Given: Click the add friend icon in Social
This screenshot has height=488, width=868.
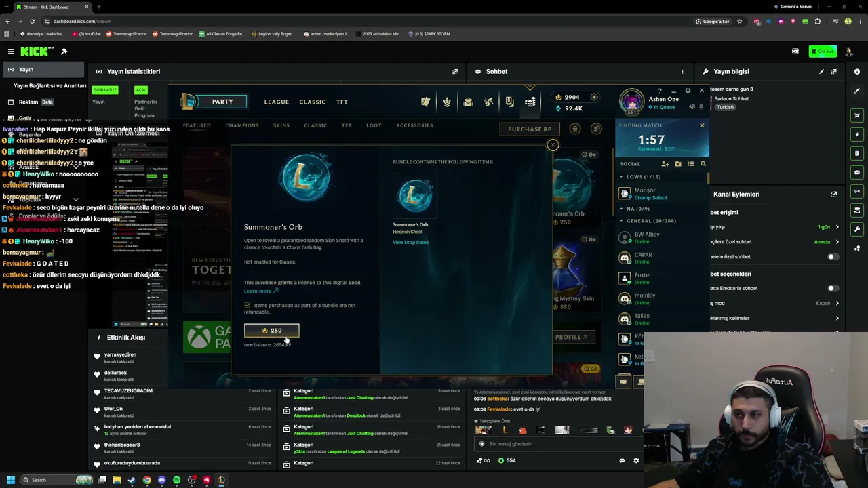Looking at the screenshot, I should pyautogui.click(x=665, y=164).
